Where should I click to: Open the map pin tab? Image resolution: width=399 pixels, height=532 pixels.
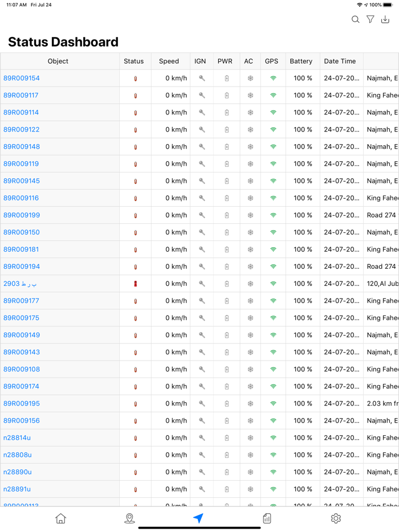[x=129, y=518]
